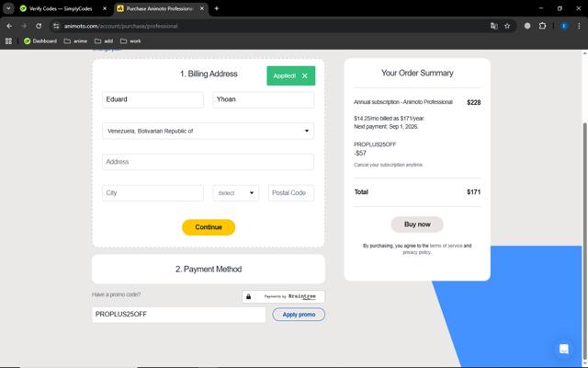The width and height of the screenshot is (588, 368).
Task: Expand the 2. Payment Method section
Action: tap(209, 270)
